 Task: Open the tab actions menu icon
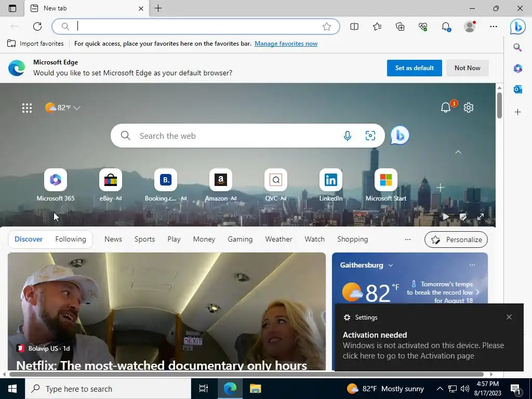tap(12, 8)
